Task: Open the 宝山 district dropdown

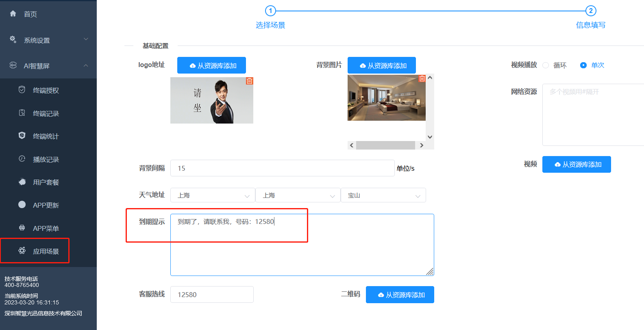Action: pos(383,195)
